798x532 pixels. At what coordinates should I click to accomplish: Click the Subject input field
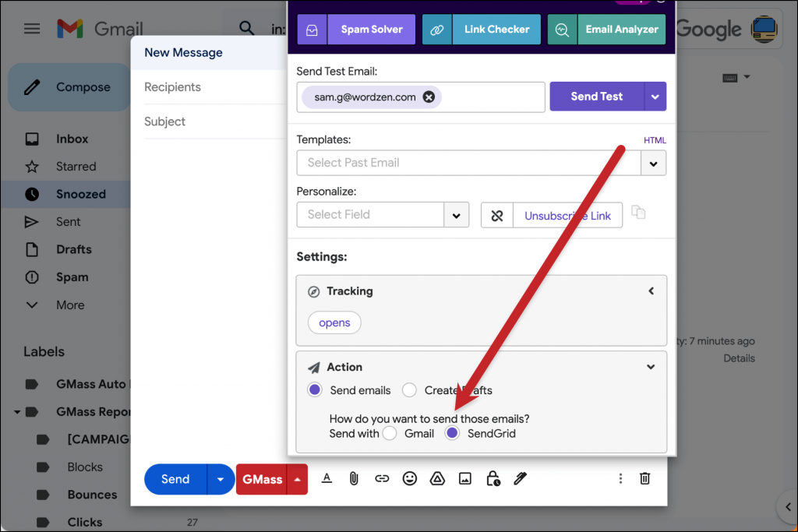[210, 122]
